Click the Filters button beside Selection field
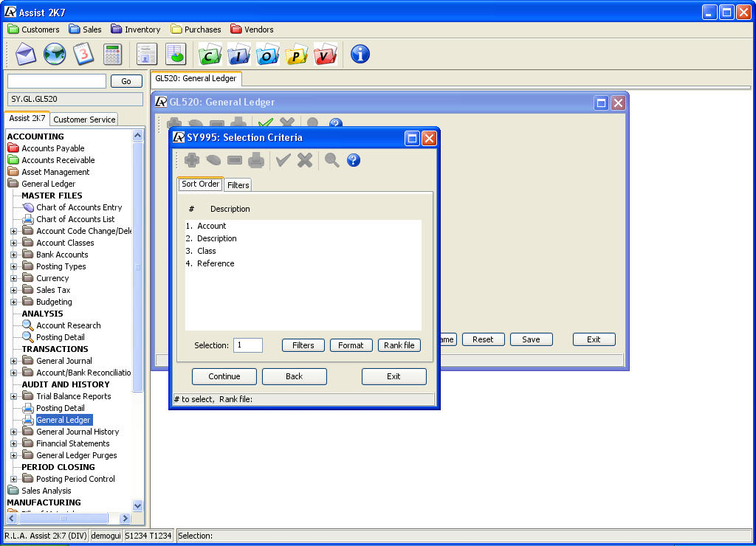 pyautogui.click(x=303, y=345)
